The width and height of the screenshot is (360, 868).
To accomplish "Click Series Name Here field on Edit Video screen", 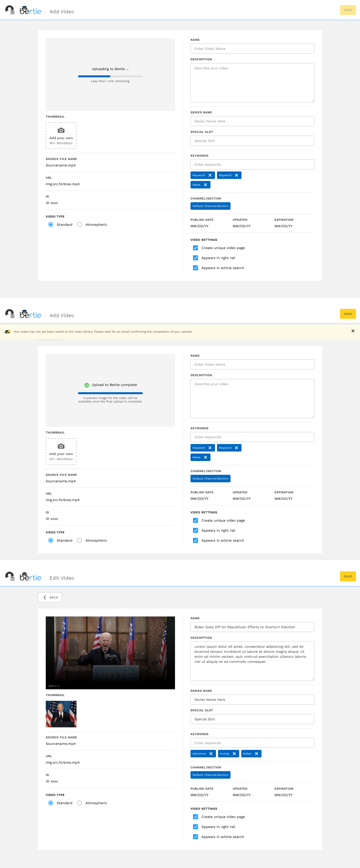I will tap(252, 700).
